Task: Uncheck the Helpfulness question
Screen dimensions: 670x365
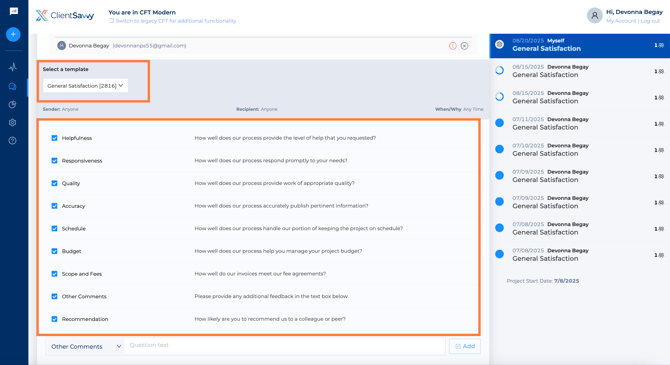Action: 54,138
